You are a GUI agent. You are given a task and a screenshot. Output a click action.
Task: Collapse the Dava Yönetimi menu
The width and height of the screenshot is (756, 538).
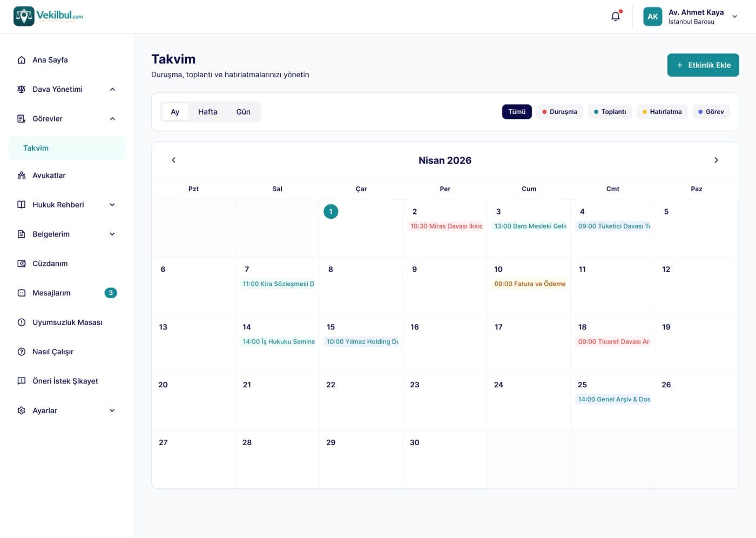[x=112, y=89]
